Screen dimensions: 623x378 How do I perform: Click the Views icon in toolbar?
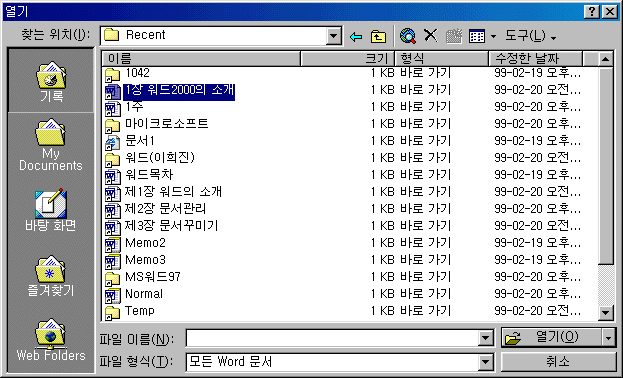click(x=477, y=36)
